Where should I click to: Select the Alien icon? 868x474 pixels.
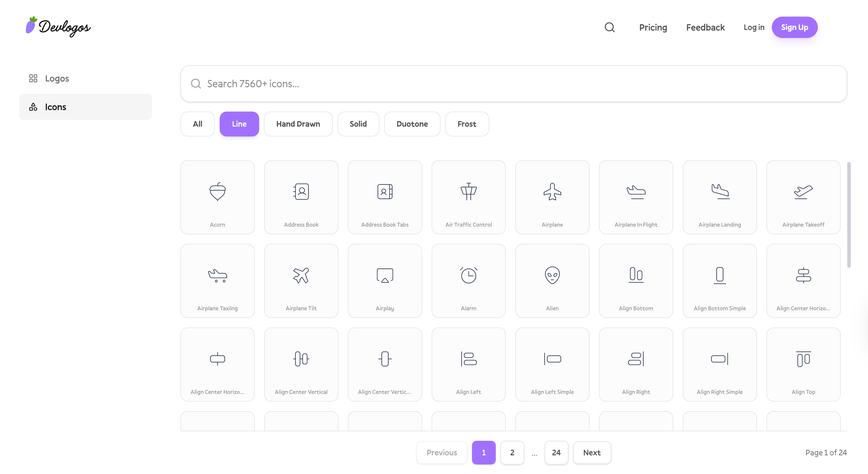[x=552, y=280]
